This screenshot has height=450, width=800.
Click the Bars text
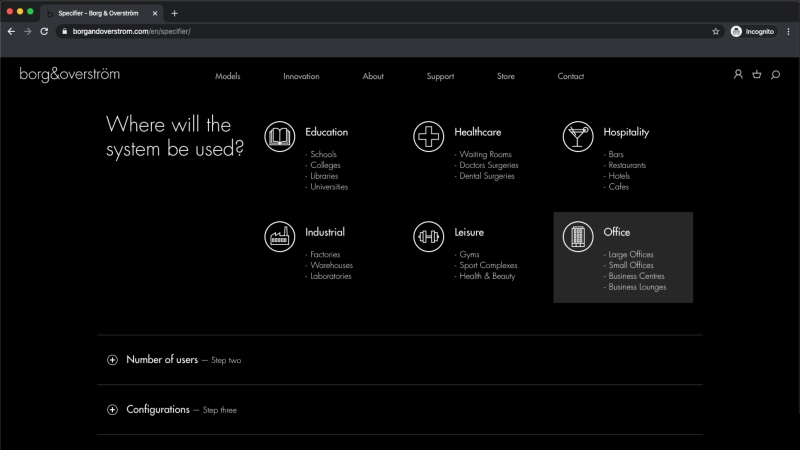tap(616, 154)
